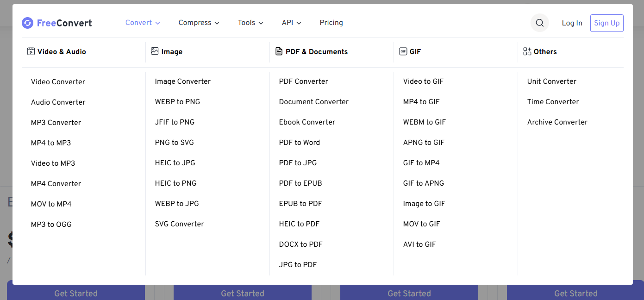The image size is (644, 300).
Task: Open the GIF section heading
Action: click(x=415, y=52)
